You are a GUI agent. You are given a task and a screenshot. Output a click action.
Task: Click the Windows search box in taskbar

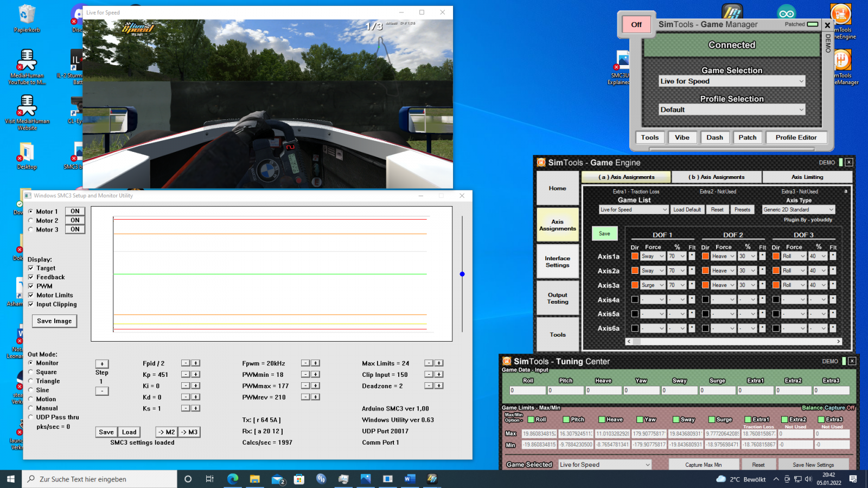[x=100, y=479]
